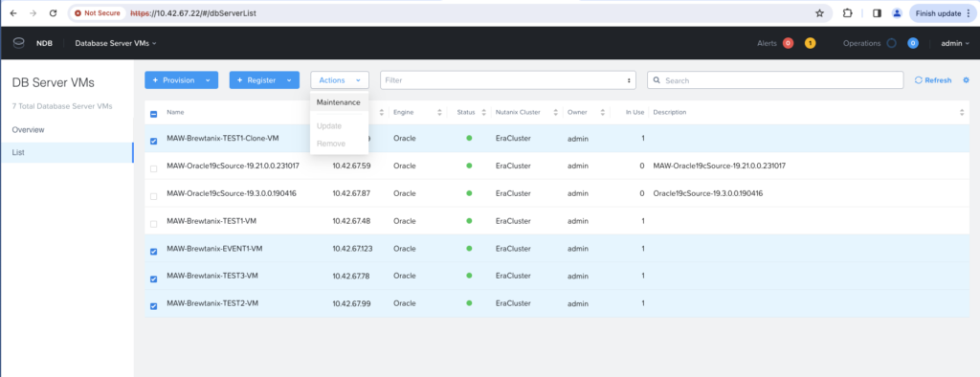Collapse the Actions dropdown

(340, 80)
